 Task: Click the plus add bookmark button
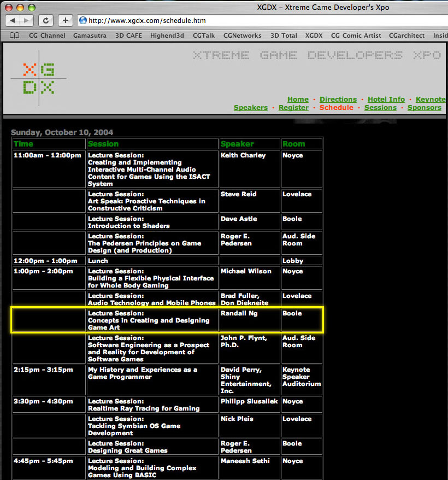coord(65,20)
